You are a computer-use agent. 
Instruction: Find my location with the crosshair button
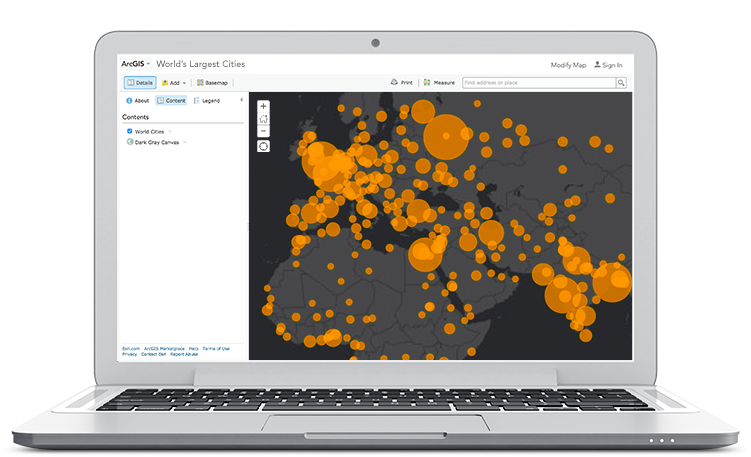pyautogui.click(x=263, y=146)
